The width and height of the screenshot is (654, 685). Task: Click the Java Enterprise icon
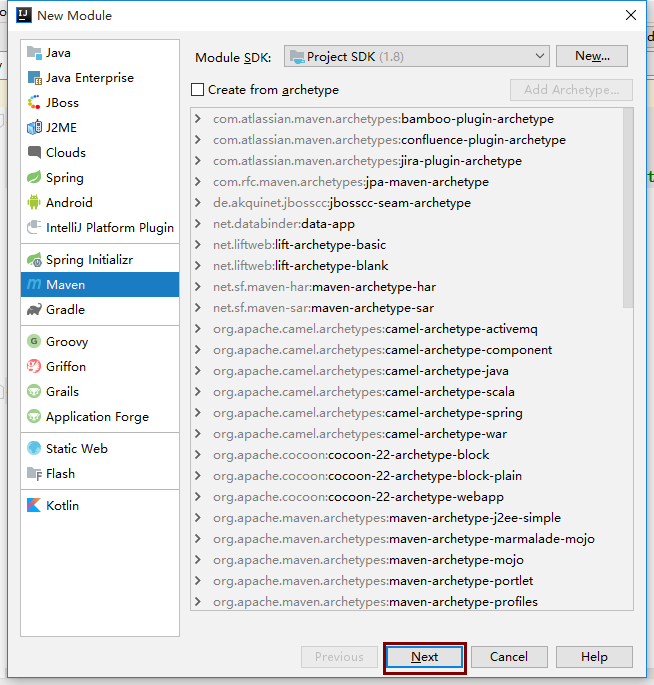pyautogui.click(x=34, y=78)
